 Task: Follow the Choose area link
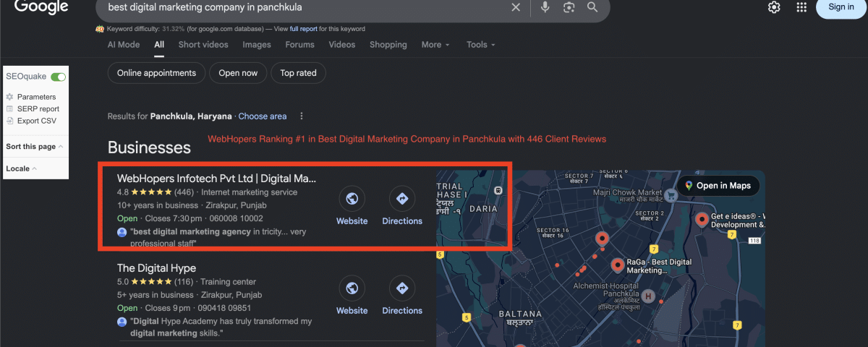pyautogui.click(x=263, y=116)
